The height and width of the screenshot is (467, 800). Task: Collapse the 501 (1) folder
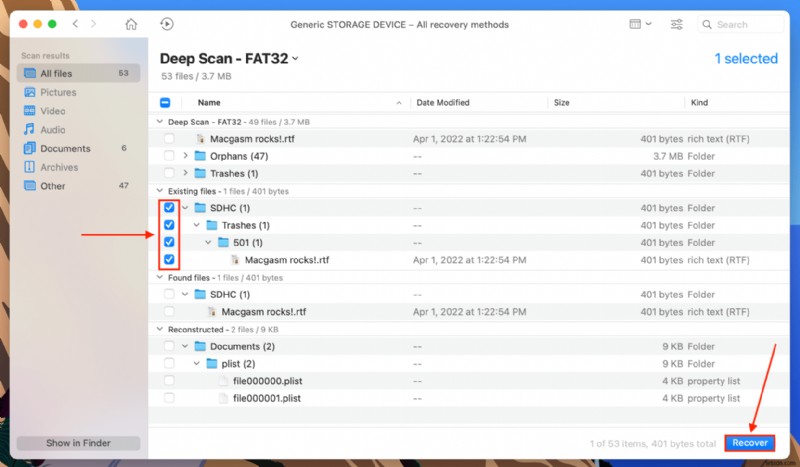click(x=208, y=242)
